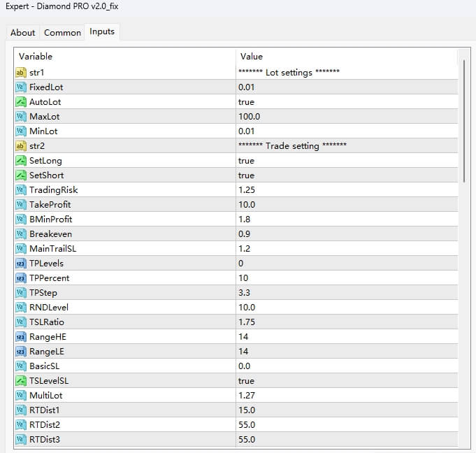Select the RangeLE variable name
This screenshot has width=476, height=453.
47,352
